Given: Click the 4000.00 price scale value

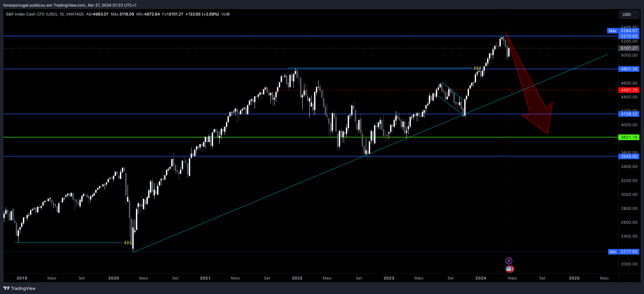Looking at the screenshot, I should click(629, 125).
